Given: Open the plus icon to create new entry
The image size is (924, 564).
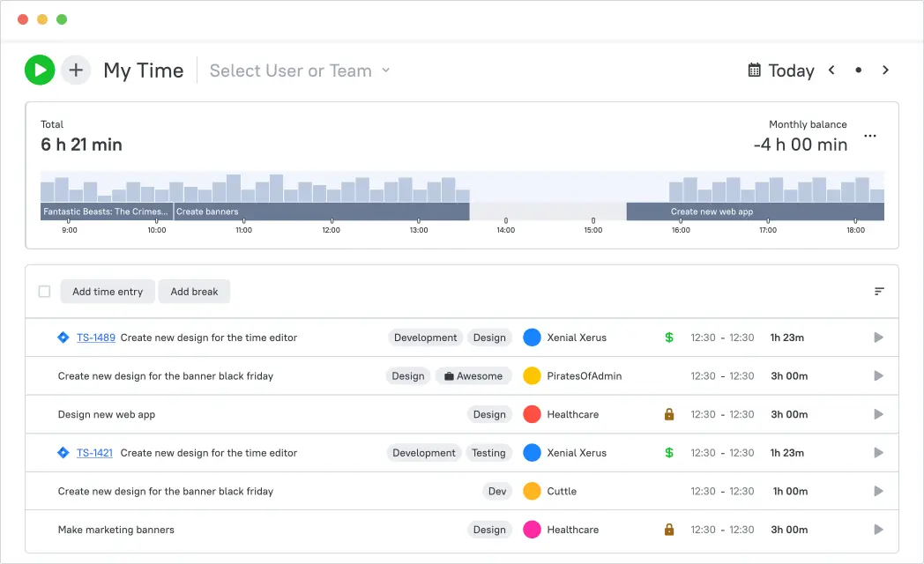Looking at the screenshot, I should pyautogui.click(x=76, y=70).
